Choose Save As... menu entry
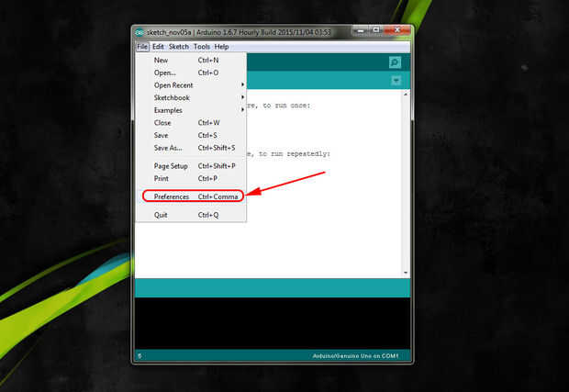The width and height of the screenshot is (569, 392). 191,148
